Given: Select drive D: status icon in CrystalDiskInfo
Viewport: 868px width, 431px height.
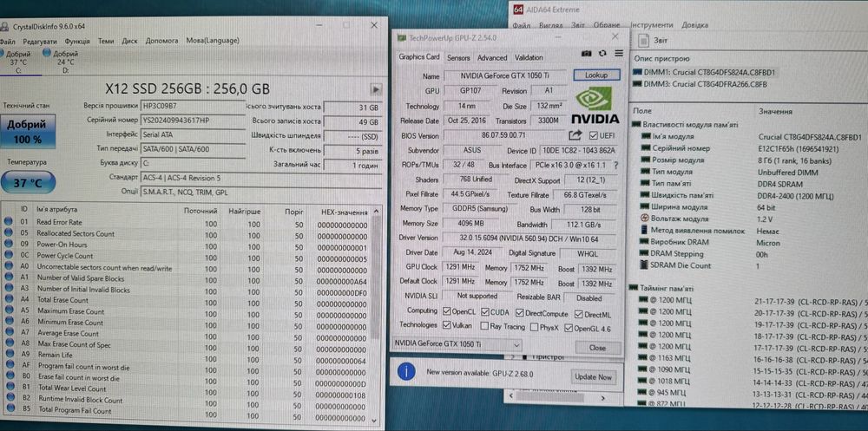Looking at the screenshot, I should (47, 53).
